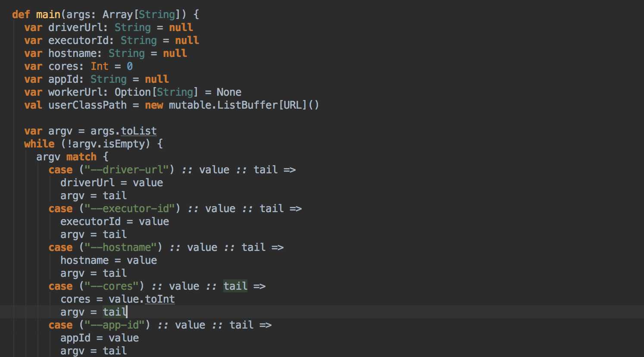Click 'hostname' in the 'hostname = value' line
Screen dimensions: 644x357
[x=84, y=260]
